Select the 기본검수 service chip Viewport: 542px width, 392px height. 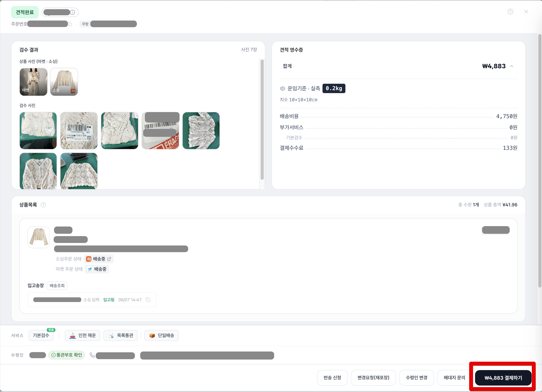[x=41, y=335]
